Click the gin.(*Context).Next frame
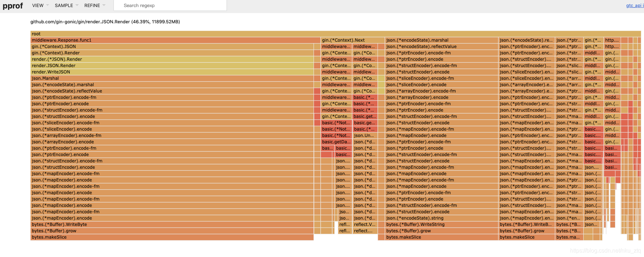 click(x=353, y=40)
